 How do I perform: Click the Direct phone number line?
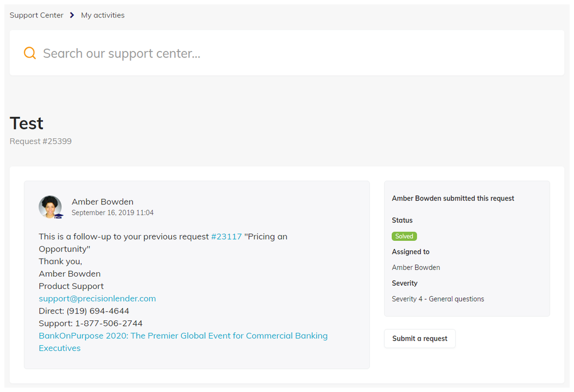84,311
